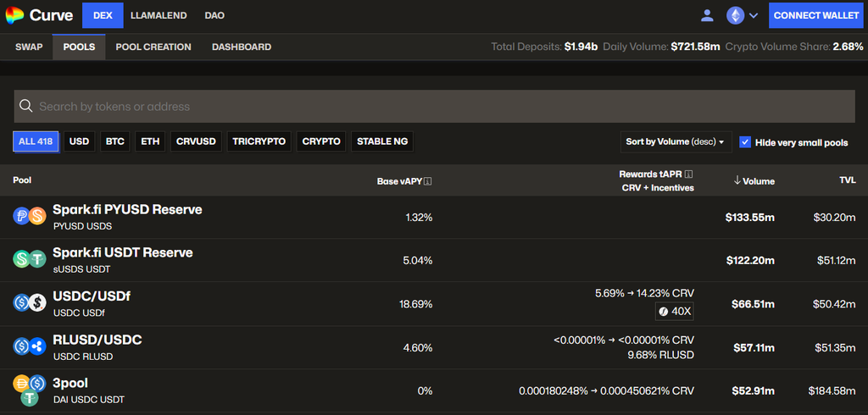This screenshot has width=868, height=415.
Task: Open the Sort by Volume dropdown
Action: click(x=676, y=142)
